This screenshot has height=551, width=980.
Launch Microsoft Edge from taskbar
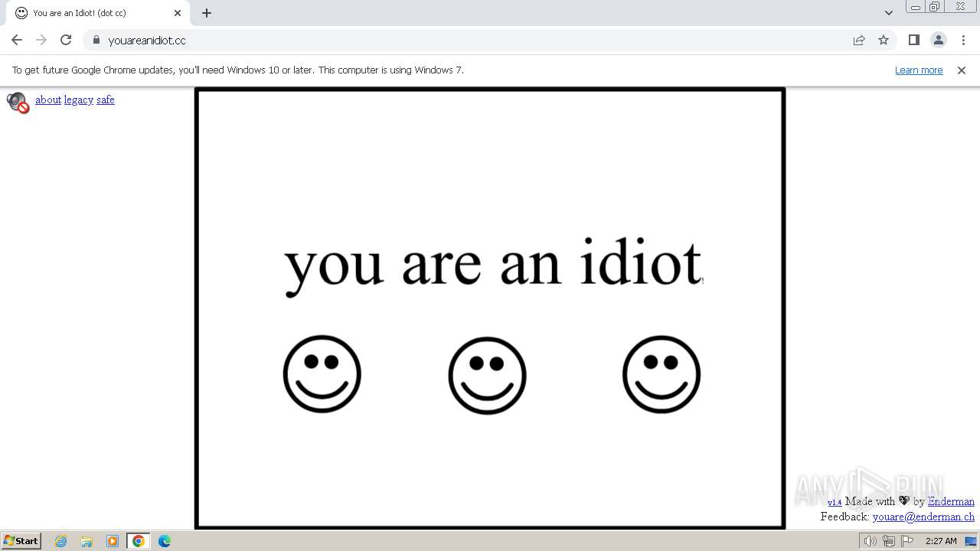(165, 541)
